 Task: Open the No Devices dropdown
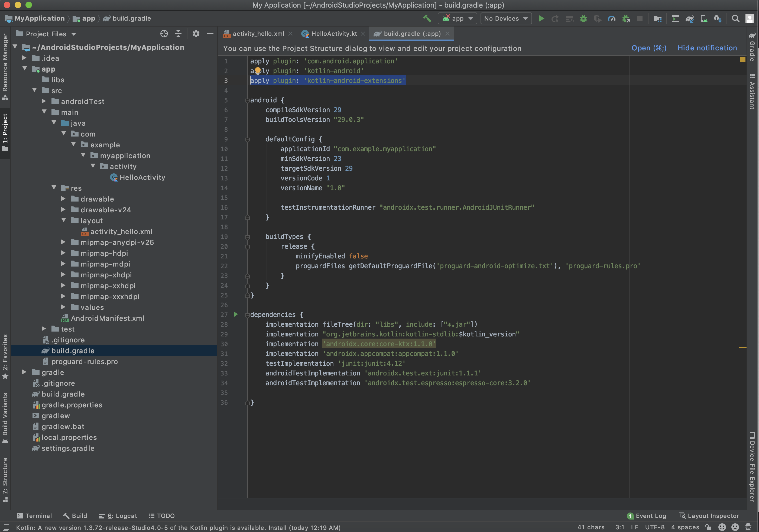[x=505, y=18]
